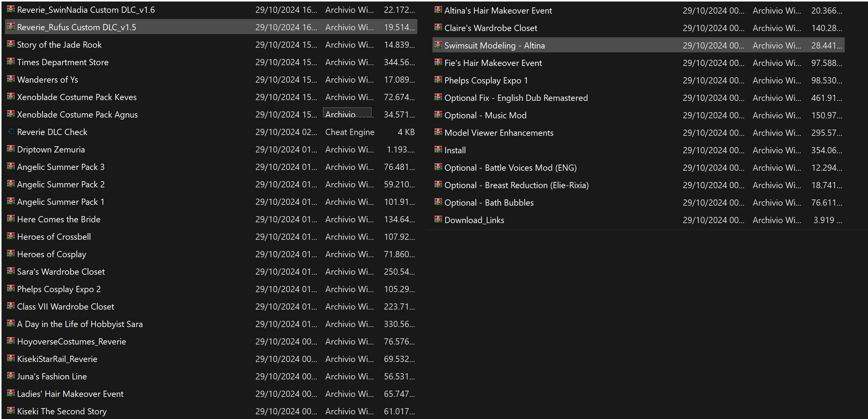Click the archive icon next to Times Department Store
The image size is (868, 419).
click(11, 61)
